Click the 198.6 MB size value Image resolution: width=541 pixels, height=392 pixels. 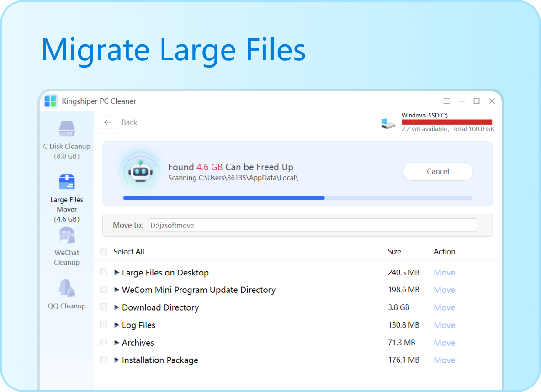(x=403, y=290)
